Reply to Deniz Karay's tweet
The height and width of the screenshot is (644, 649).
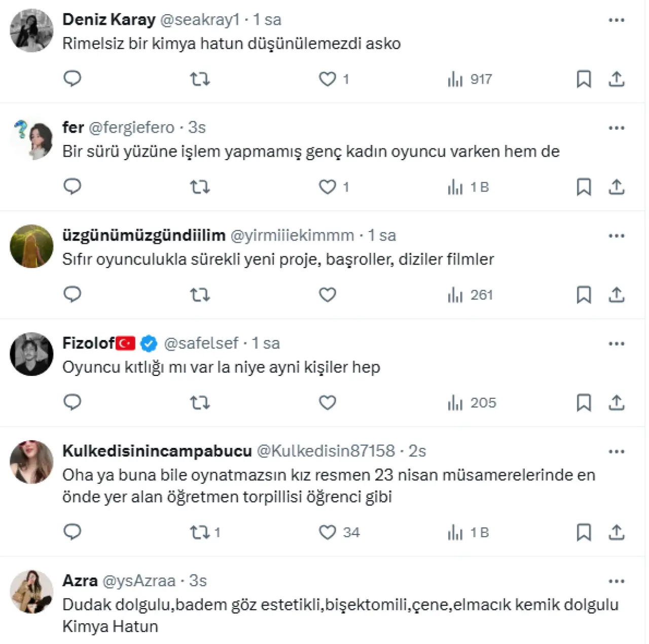point(73,79)
